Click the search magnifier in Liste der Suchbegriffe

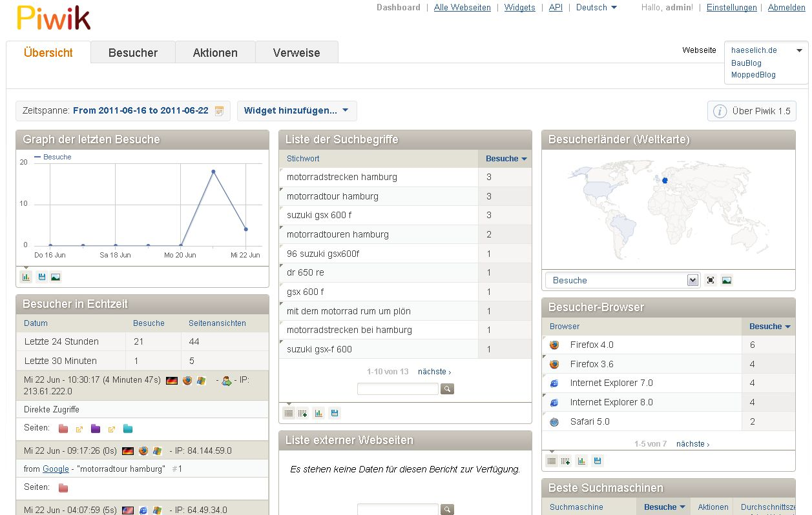point(447,389)
